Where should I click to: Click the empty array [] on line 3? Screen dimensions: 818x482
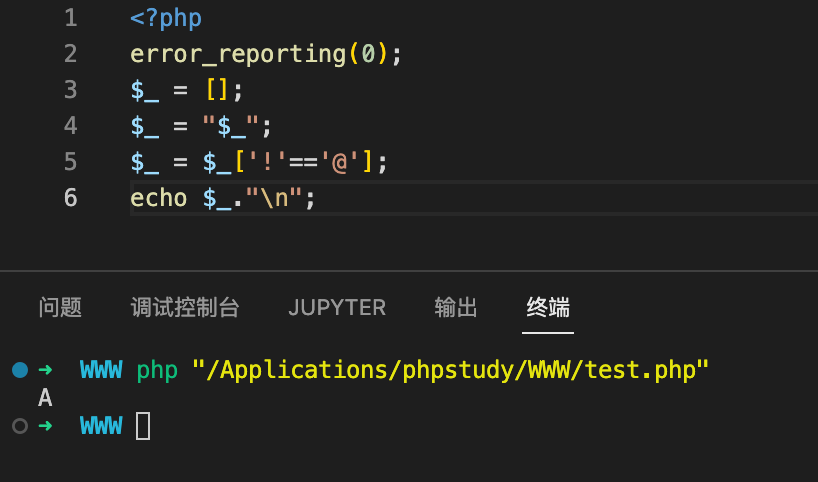(216, 90)
